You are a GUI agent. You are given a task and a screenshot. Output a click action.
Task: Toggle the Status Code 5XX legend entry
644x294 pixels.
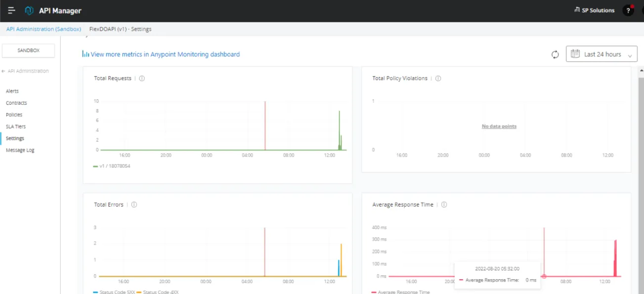(114, 292)
